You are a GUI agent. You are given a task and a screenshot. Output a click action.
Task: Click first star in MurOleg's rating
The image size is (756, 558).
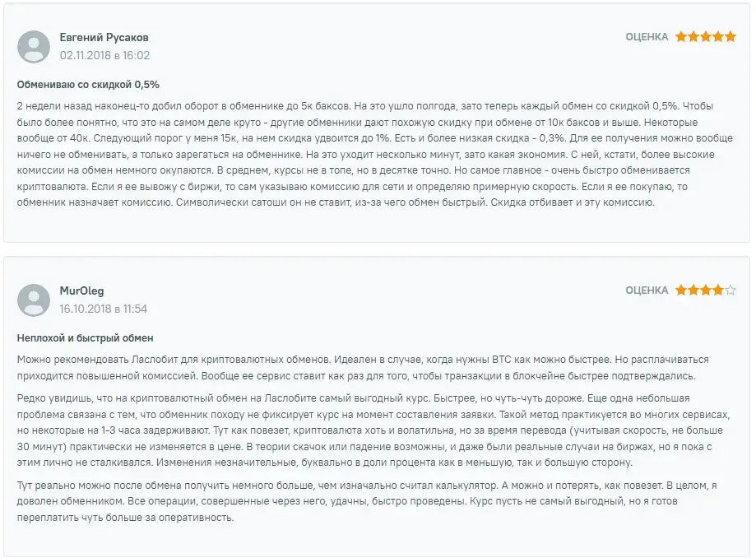[681, 291]
